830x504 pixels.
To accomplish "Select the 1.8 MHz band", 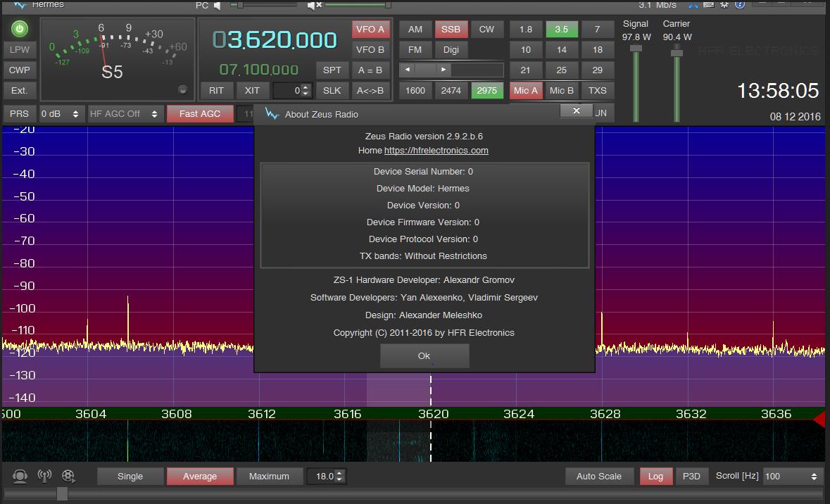I will tap(526, 29).
